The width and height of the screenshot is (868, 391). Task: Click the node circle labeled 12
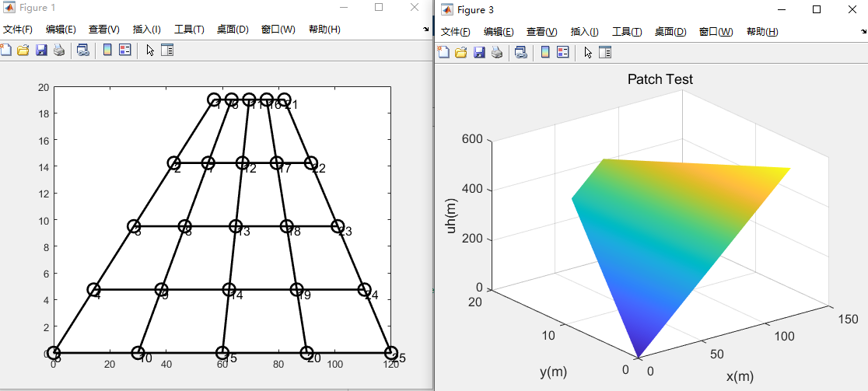[x=242, y=162]
